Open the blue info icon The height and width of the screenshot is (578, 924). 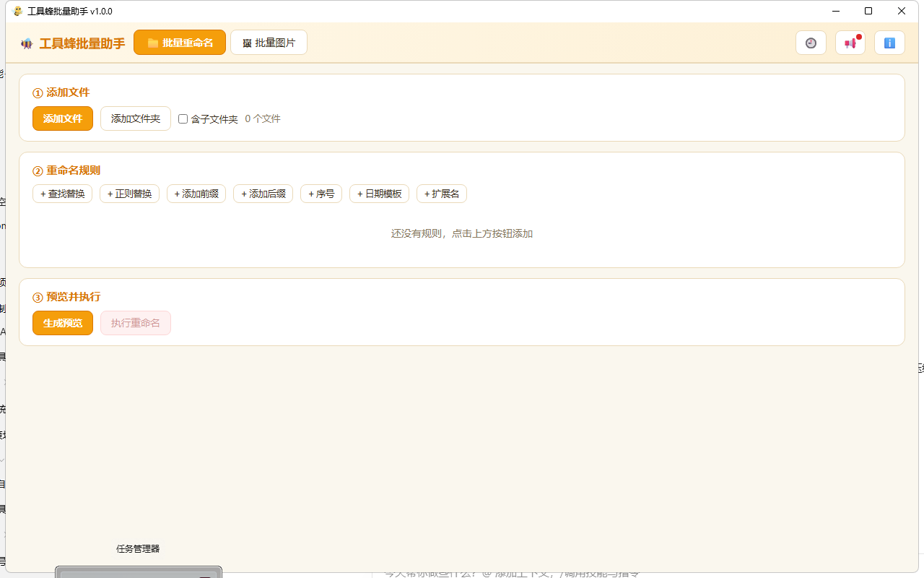pyautogui.click(x=889, y=43)
